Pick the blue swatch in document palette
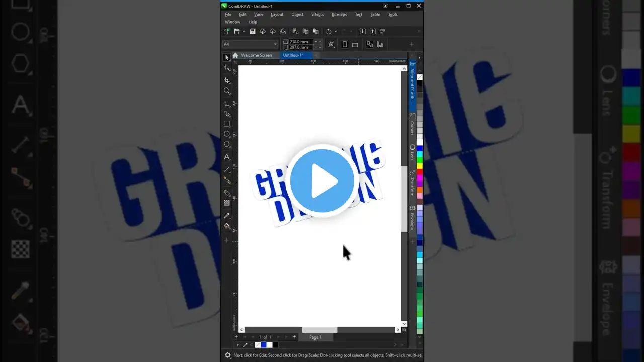This screenshot has width=644, height=362. point(263,345)
